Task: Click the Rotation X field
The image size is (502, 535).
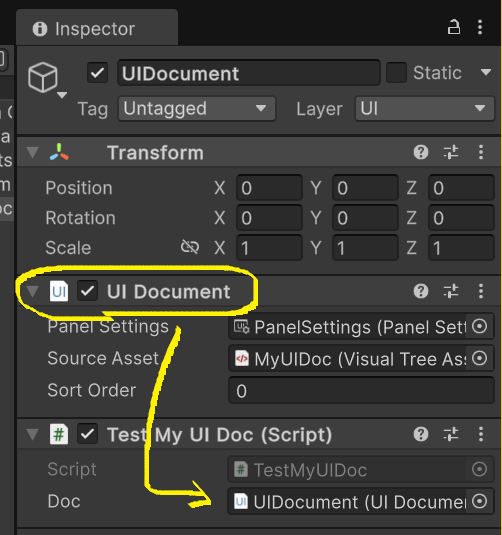Action: 270,218
